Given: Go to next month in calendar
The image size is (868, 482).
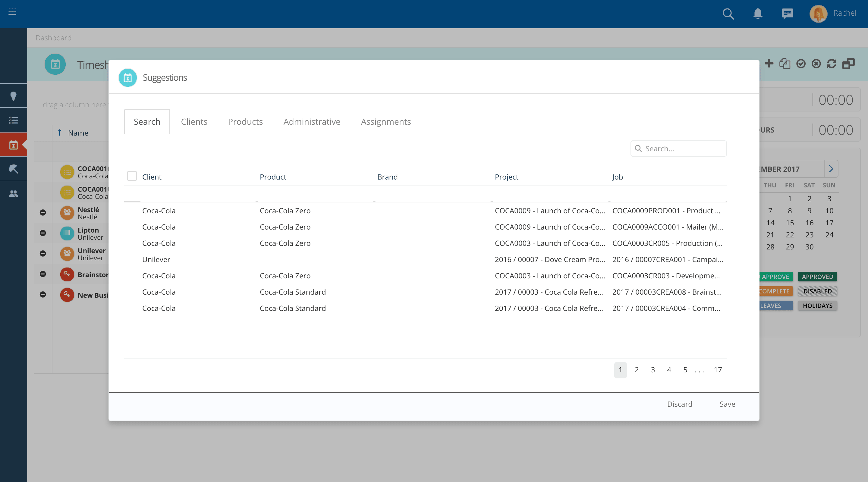Looking at the screenshot, I should coord(831,169).
